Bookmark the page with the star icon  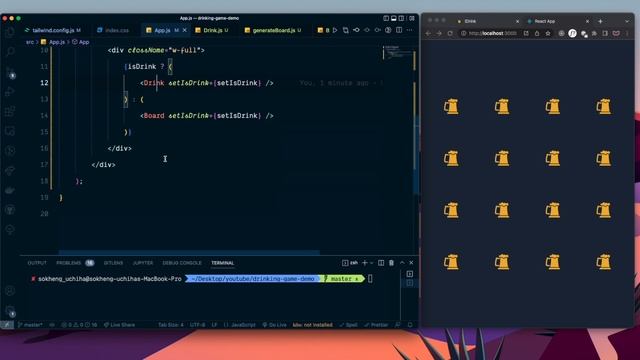[x=548, y=33]
